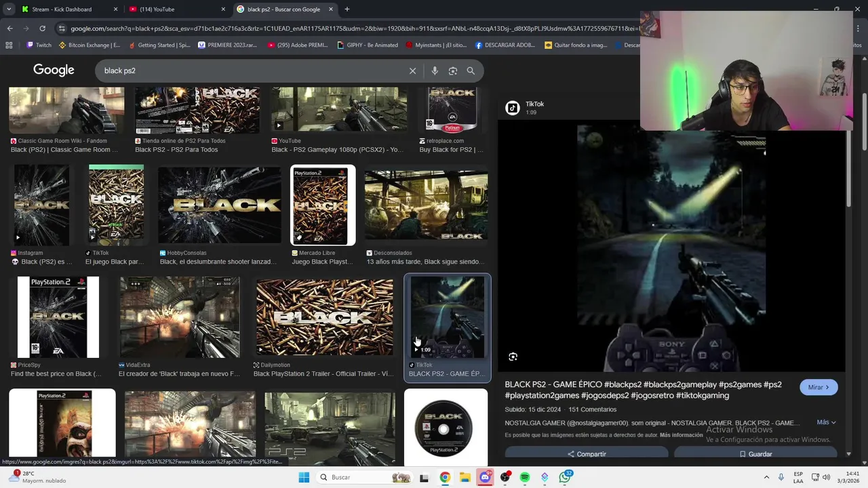The image size is (868, 488).
Task: Open the Mercado Libre Juego Black cover image
Action: click(x=323, y=205)
